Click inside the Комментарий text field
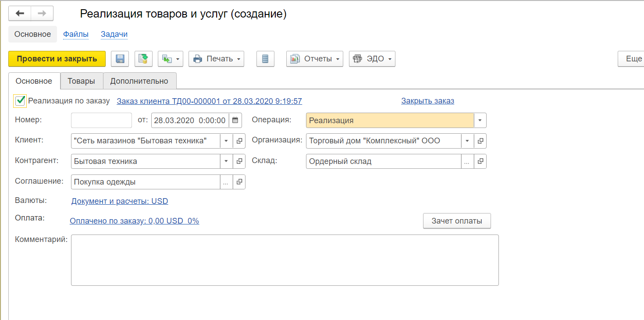 (285, 260)
